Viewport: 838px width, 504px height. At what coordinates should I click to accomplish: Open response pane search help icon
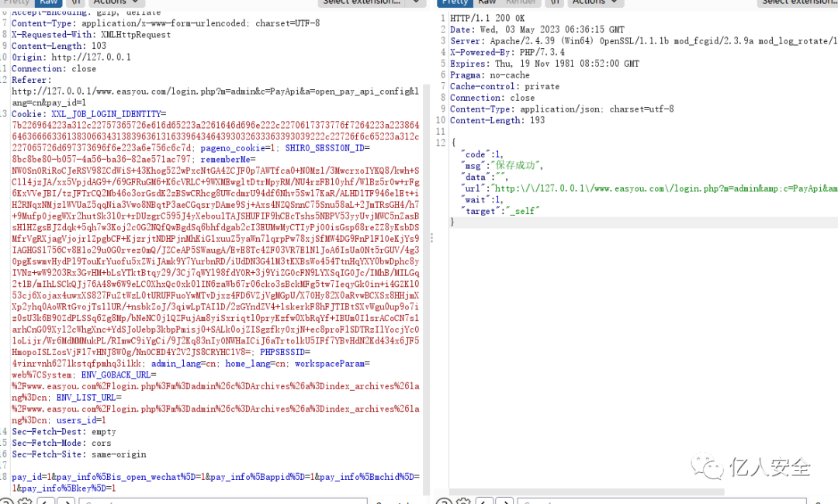pyautogui.click(x=443, y=502)
